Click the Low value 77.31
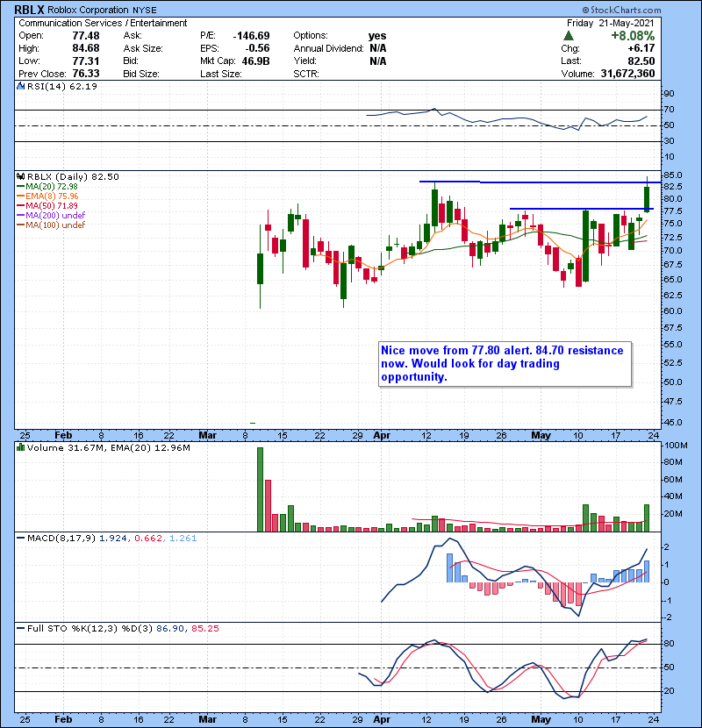This screenshot has width=702, height=728. [85, 61]
